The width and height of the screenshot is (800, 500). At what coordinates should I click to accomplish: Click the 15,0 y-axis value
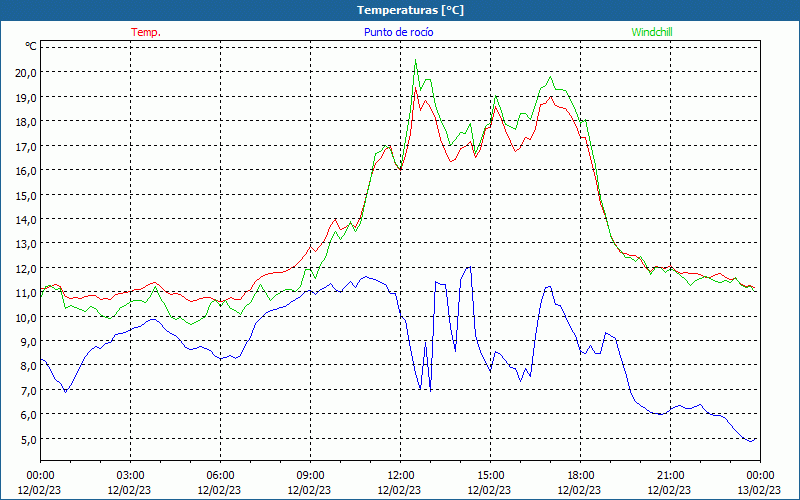[26, 195]
